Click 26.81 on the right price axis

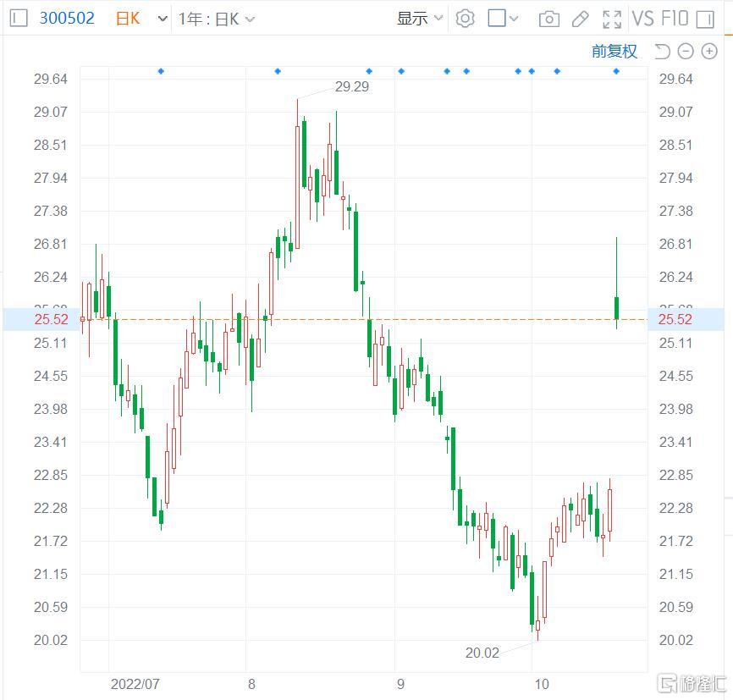(x=676, y=244)
